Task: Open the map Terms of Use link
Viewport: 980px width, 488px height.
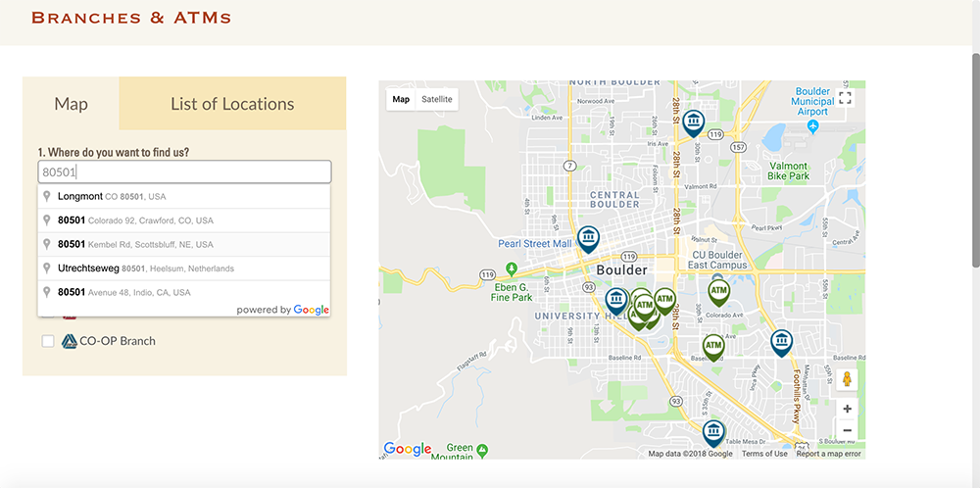Action: pyautogui.click(x=764, y=455)
